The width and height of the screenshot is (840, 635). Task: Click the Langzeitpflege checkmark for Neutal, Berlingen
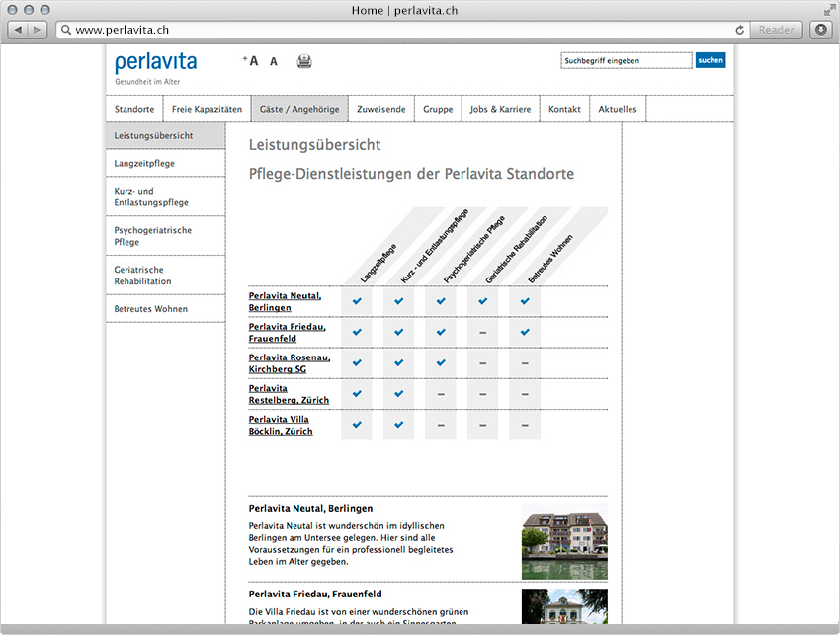pyautogui.click(x=357, y=301)
